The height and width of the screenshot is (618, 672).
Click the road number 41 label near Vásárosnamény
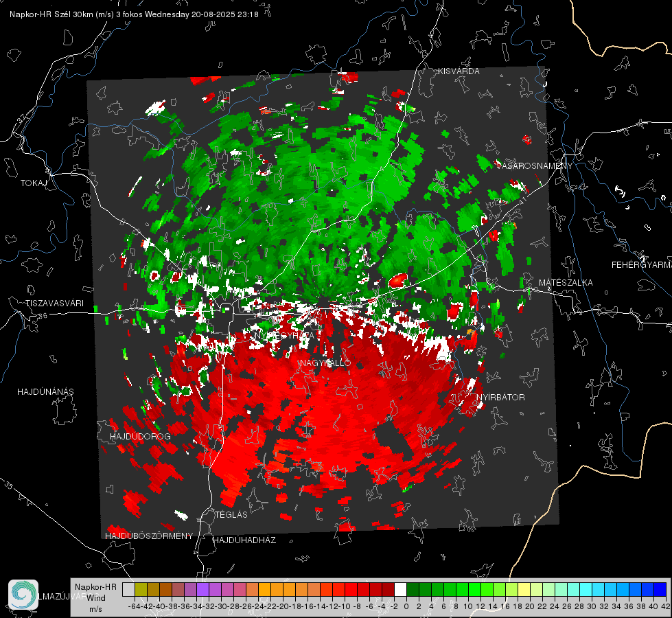pyautogui.click(x=522, y=201)
